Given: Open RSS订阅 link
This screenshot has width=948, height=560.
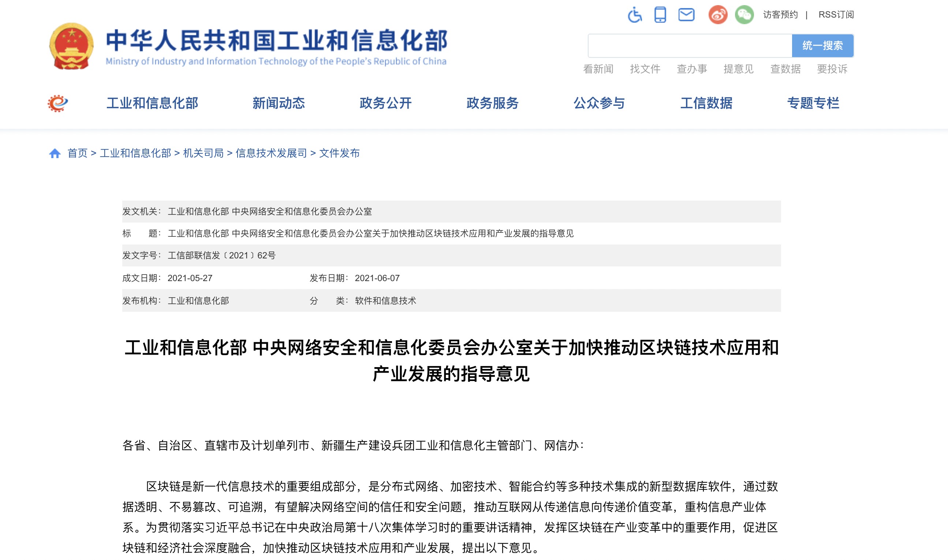Looking at the screenshot, I should (836, 15).
